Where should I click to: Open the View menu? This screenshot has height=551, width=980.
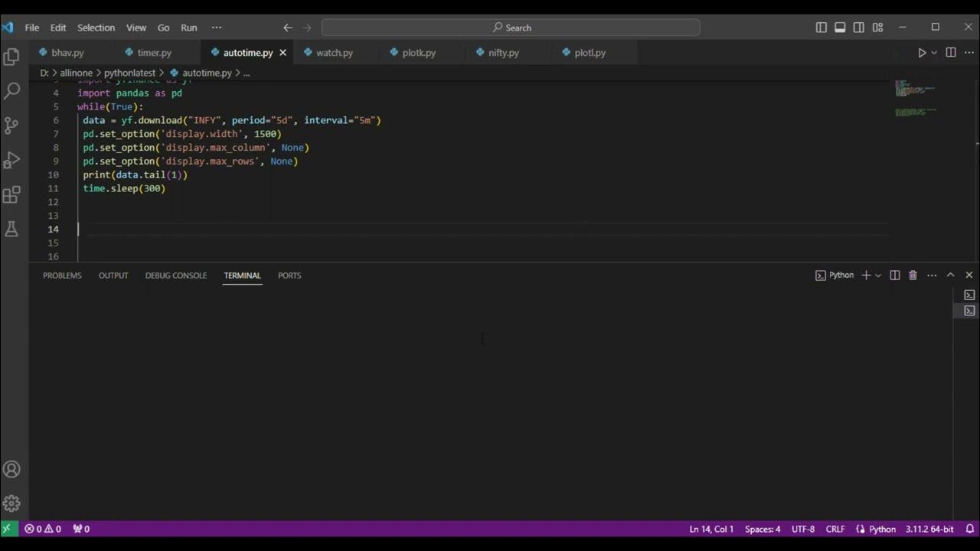[136, 28]
